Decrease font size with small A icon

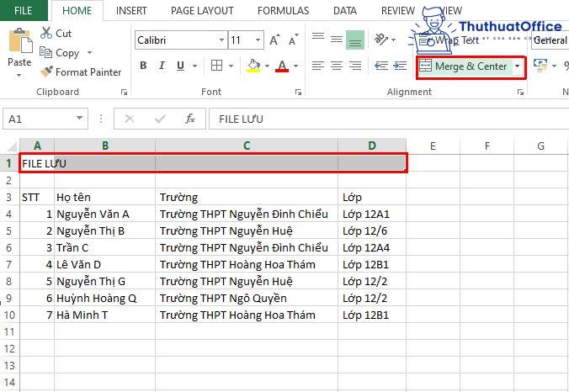coord(293,40)
